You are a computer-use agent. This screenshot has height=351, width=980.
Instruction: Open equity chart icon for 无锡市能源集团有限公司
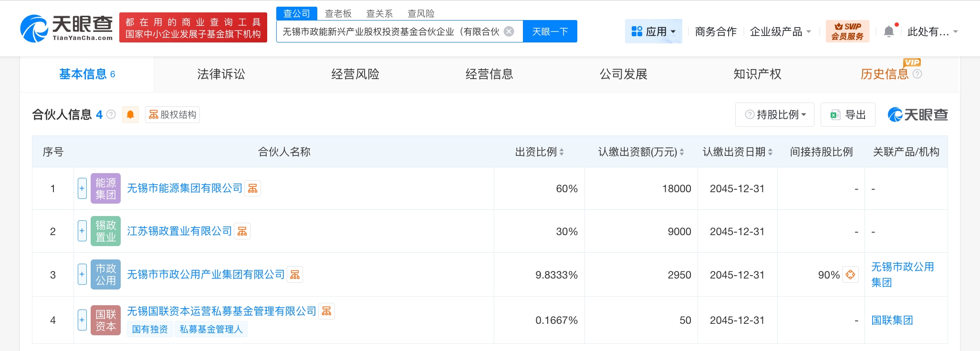[x=253, y=188]
